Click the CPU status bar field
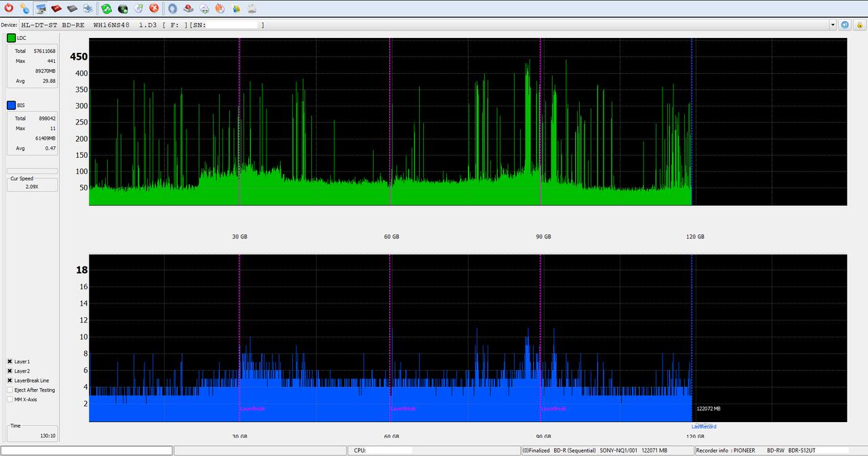Viewport: 868px width, 456px height. pyautogui.click(x=433, y=451)
